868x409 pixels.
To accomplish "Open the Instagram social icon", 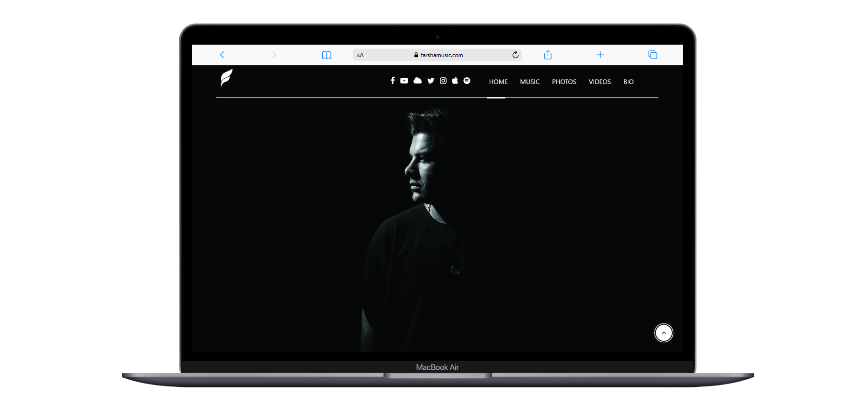I will [443, 81].
